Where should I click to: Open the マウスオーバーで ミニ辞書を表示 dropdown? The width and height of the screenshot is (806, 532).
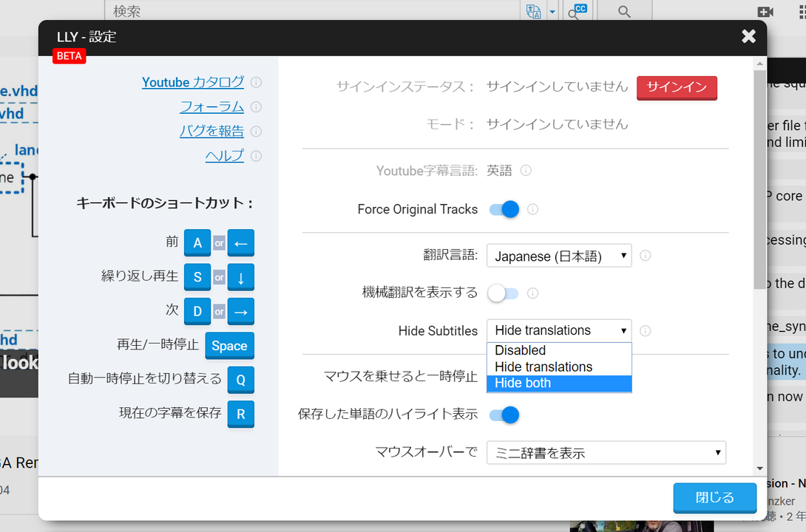pyautogui.click(x=606, y=453)
